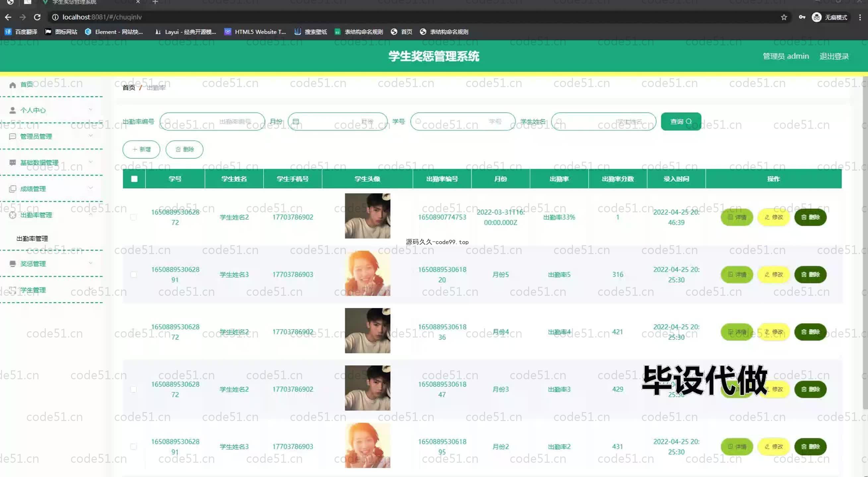Screen dimensions: 868x477
Task: Click the 基础数据管理 icon
Action: click(13, 163)
